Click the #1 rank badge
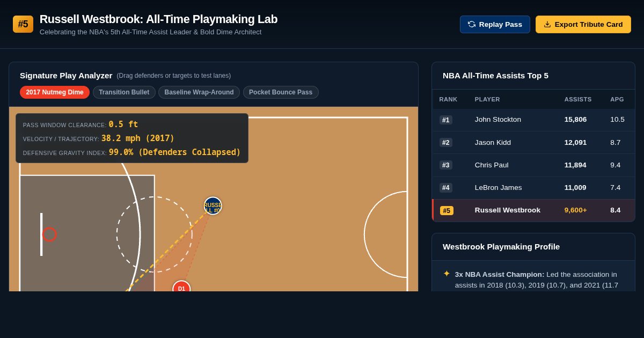 [446, 120]
